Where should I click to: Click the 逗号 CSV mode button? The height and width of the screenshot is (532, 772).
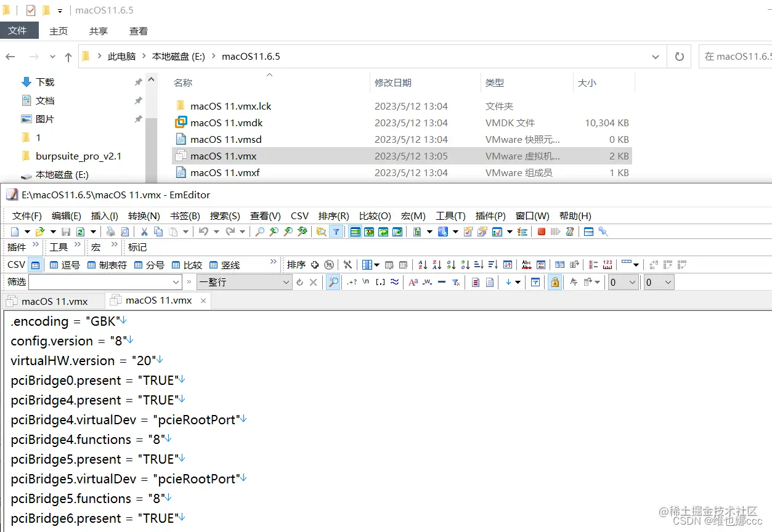[x=65, y=265]
